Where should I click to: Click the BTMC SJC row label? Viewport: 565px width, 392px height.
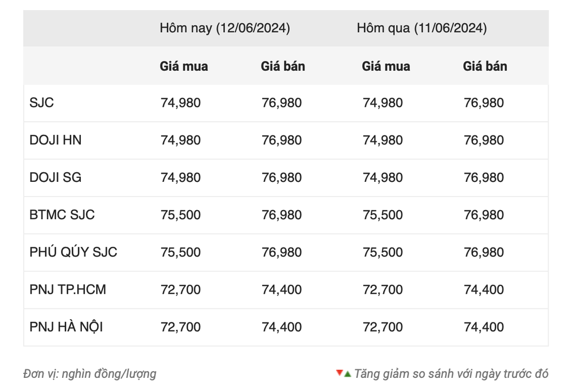click(x=62, y=215)
